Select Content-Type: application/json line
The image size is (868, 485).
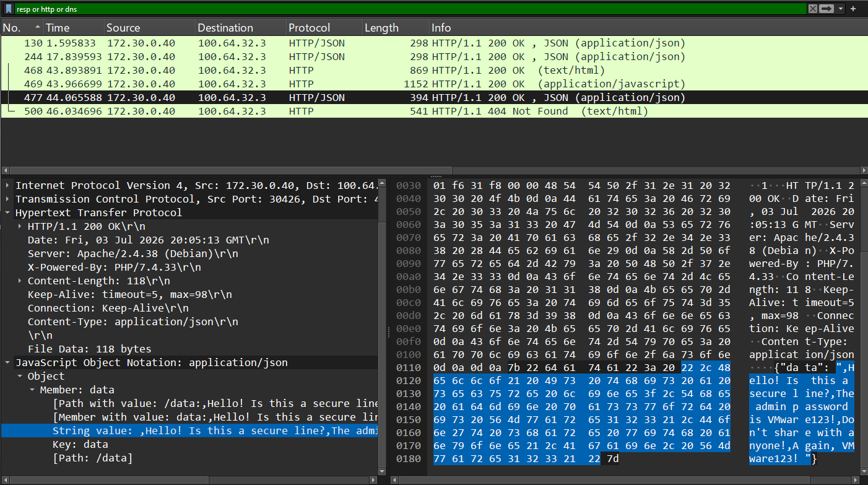tap(133, 321)
